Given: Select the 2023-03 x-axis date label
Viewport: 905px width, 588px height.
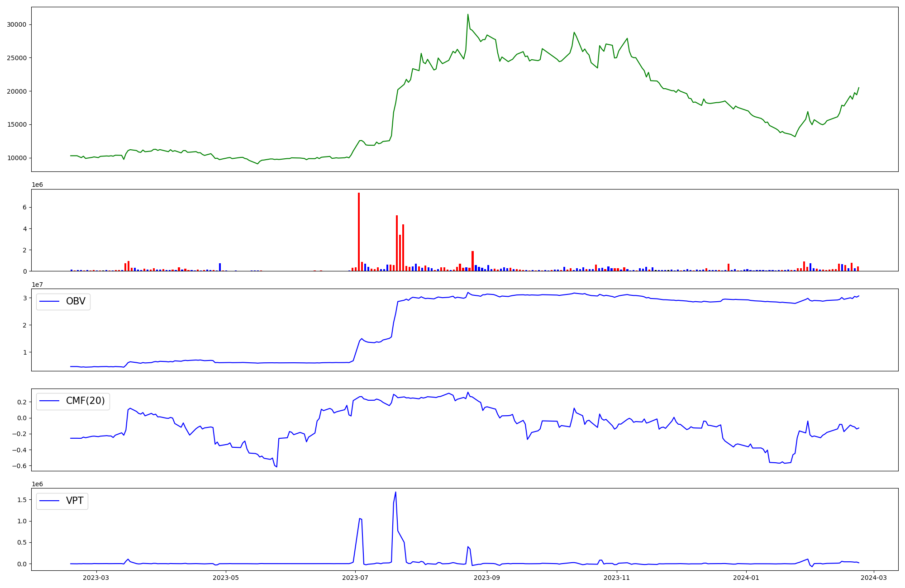Looking at the screenshot, I should point(96,578).
